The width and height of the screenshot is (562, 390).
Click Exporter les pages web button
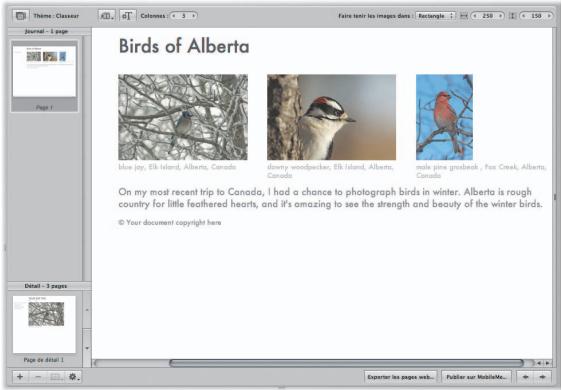coord(401,377)
